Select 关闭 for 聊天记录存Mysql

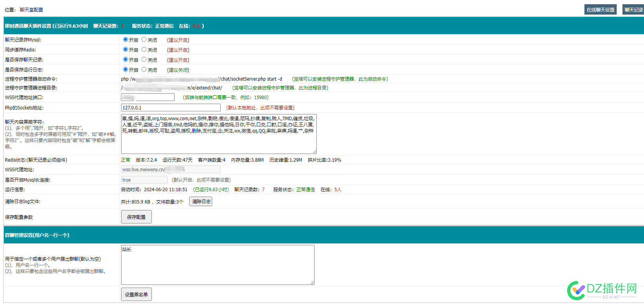click(x=144, y=40)
